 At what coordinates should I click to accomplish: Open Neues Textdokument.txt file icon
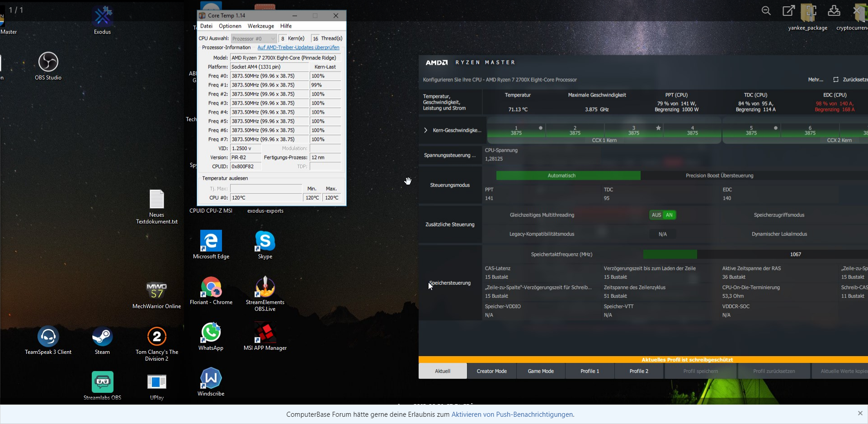point(157,206)
